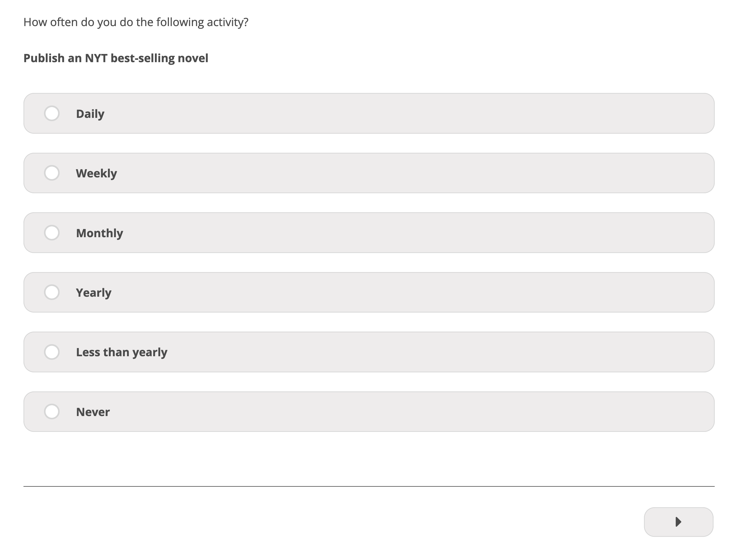Image resolution: width=737 pixels, height=560 pixels.
Task: Click the "Never" label text
Action: click(x=93, y=412)
